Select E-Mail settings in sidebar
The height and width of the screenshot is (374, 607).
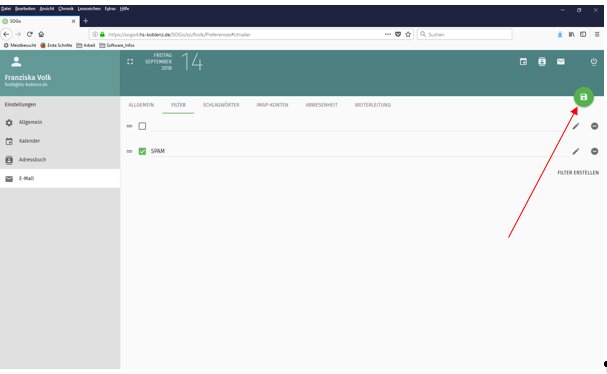tap(60, 178)
